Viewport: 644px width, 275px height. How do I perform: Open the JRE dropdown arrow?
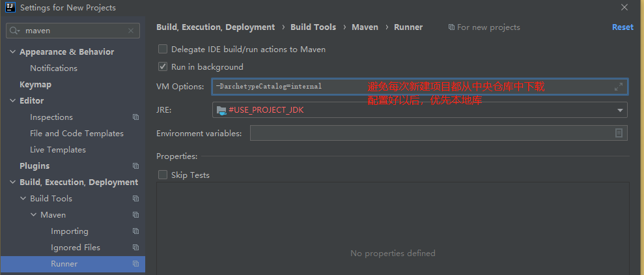tap(620, 110)
